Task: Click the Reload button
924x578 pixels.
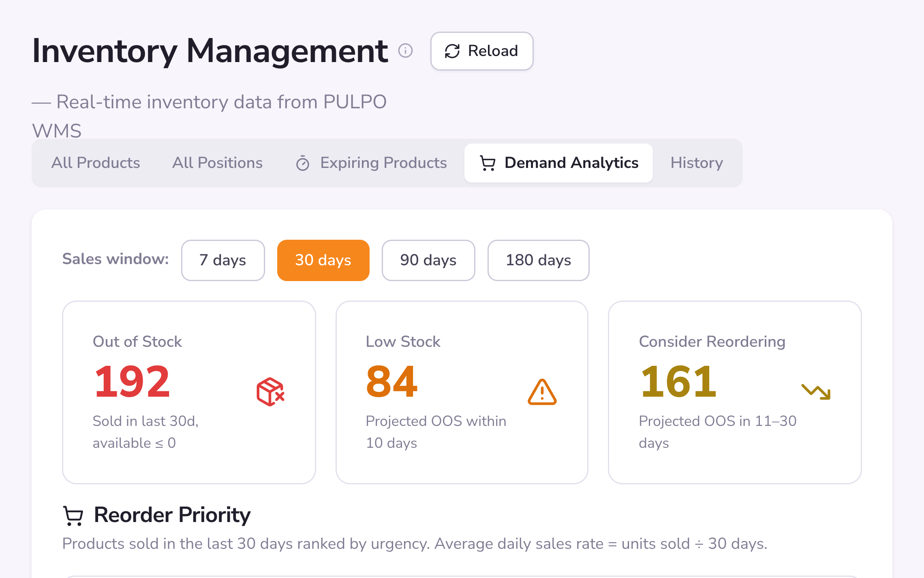Action: point(482,51)
